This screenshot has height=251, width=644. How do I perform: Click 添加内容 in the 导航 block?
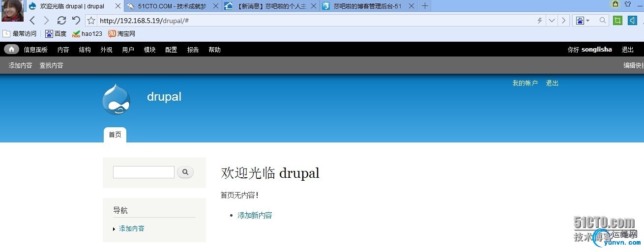pos(132,228)
